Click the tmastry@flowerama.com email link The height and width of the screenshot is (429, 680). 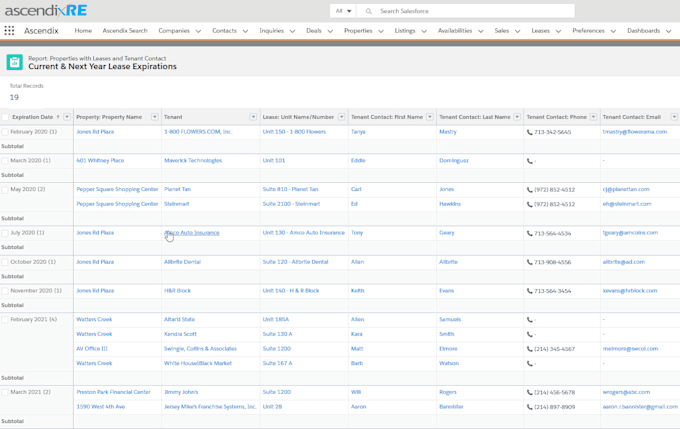634,132
